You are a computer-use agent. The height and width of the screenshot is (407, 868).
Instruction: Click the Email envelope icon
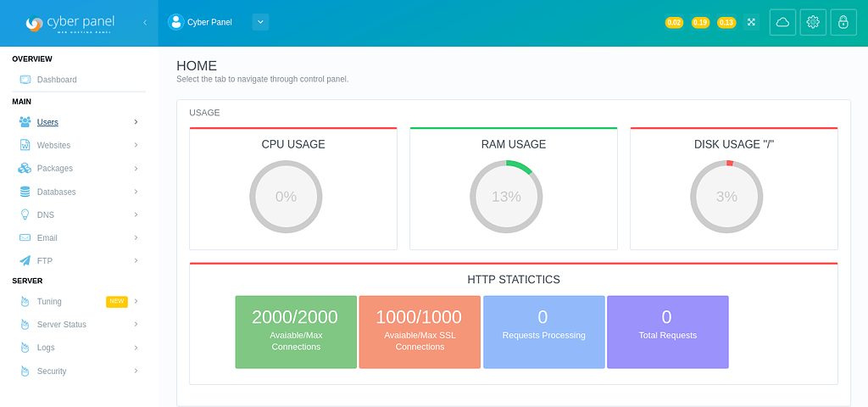[25, 238]
